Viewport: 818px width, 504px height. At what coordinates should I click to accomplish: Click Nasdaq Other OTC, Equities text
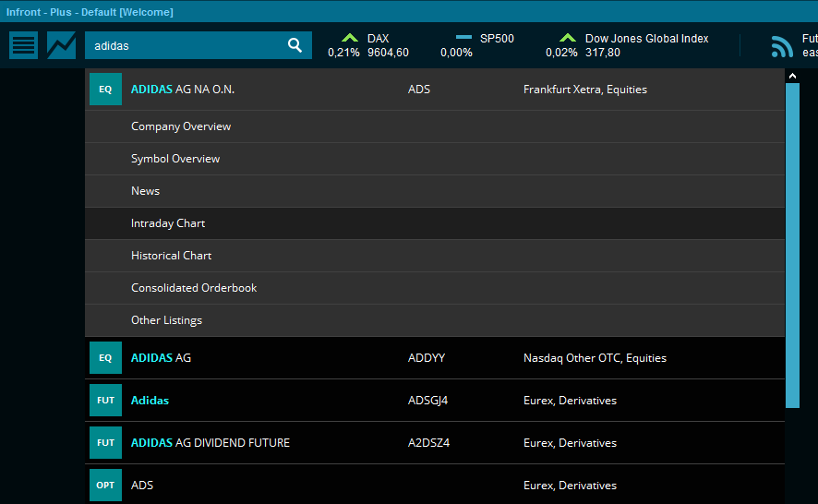pos(595,358)
